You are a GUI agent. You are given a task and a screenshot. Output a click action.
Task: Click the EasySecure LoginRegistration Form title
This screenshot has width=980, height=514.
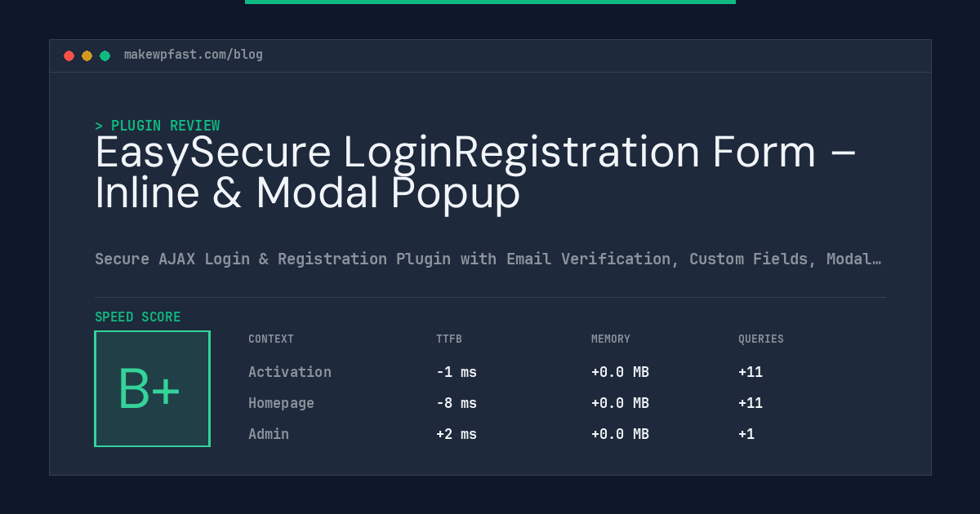pos(475,173)
